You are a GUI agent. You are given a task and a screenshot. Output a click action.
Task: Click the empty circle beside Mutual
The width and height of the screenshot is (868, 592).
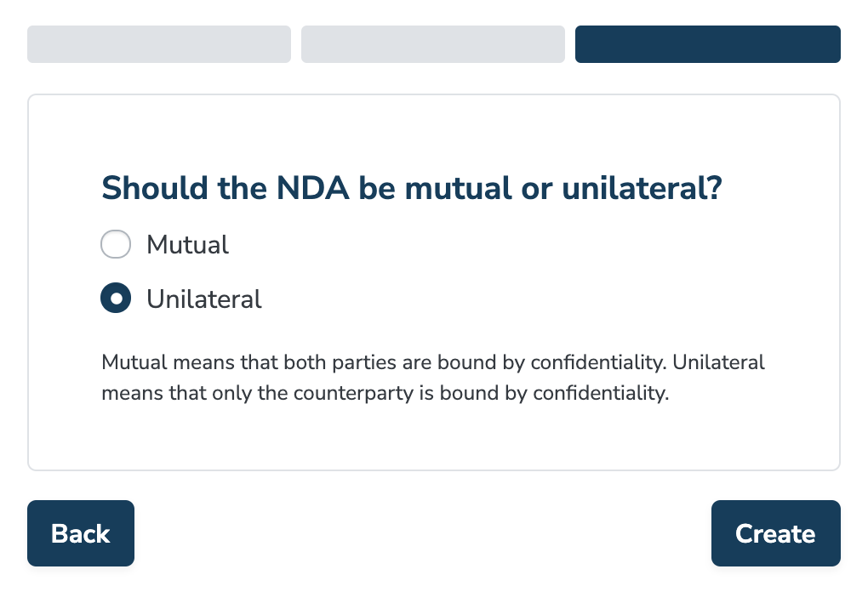point(116,245)
